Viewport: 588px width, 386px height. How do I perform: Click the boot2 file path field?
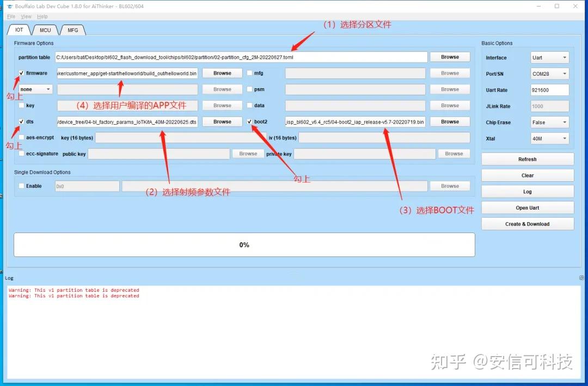coord(355,121)
